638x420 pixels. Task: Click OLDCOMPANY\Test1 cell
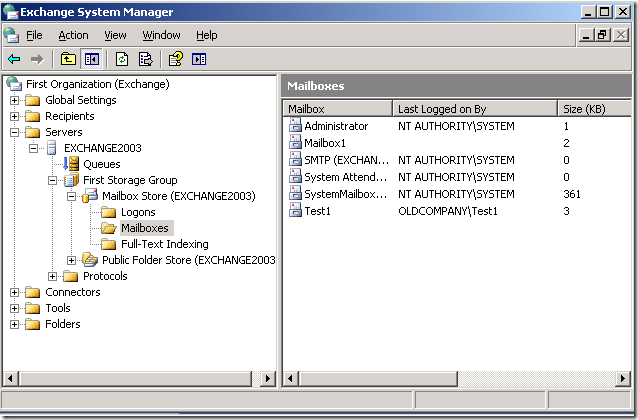(448, 211)
